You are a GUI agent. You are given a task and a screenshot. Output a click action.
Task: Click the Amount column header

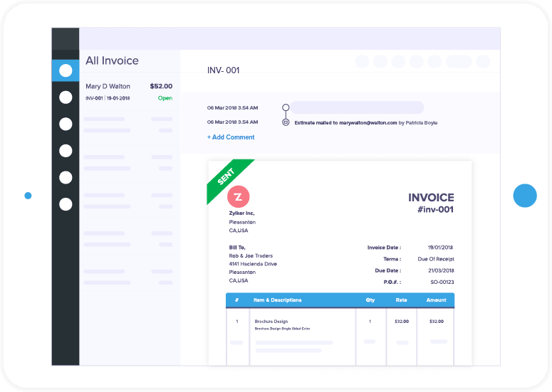(435, 300)
